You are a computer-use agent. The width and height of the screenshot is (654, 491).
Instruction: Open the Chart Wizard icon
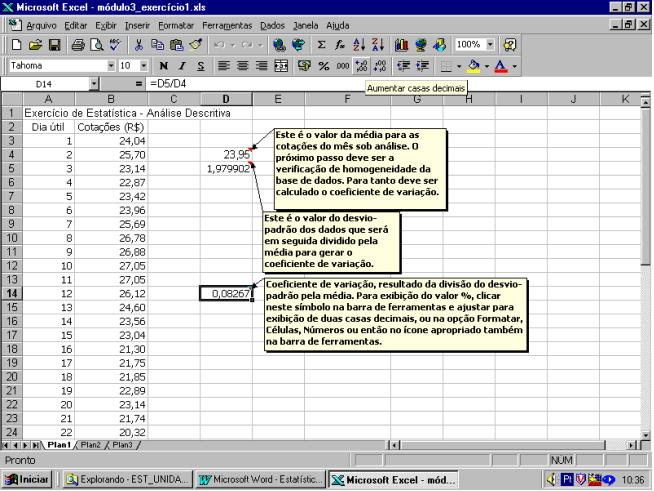pos(401,45)
